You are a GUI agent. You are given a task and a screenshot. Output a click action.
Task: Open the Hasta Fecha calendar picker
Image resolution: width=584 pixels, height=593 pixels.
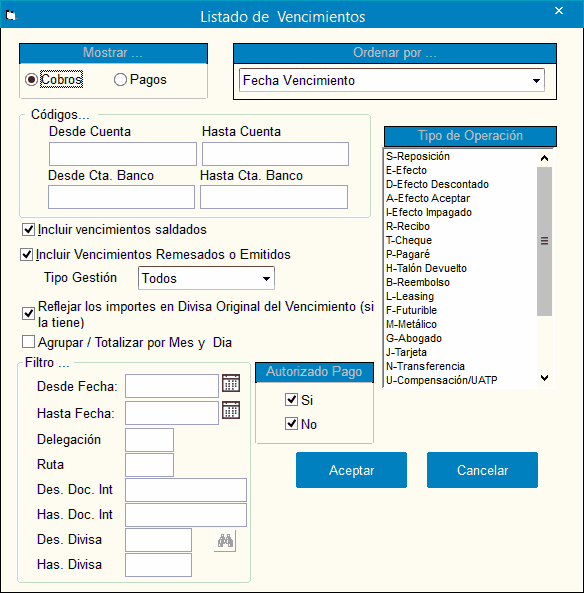click(231, 410)
